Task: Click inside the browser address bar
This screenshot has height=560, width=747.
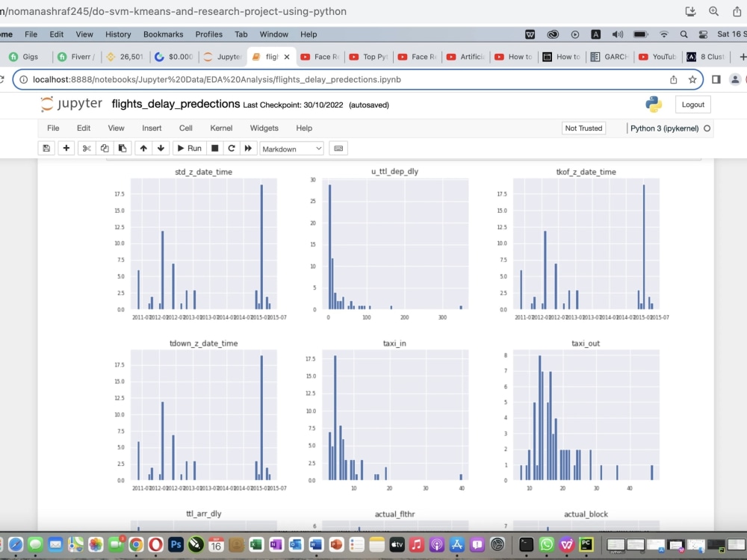Action: (x=299, y=78)
